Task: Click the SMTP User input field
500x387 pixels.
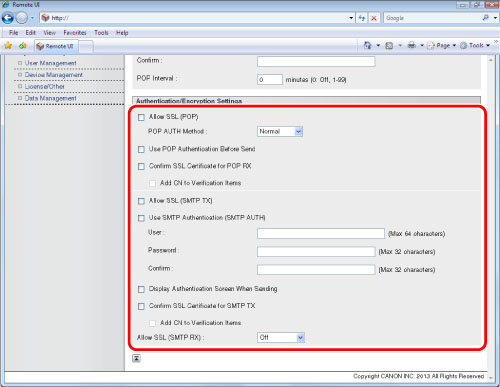Action: click(x=321, y=233)
